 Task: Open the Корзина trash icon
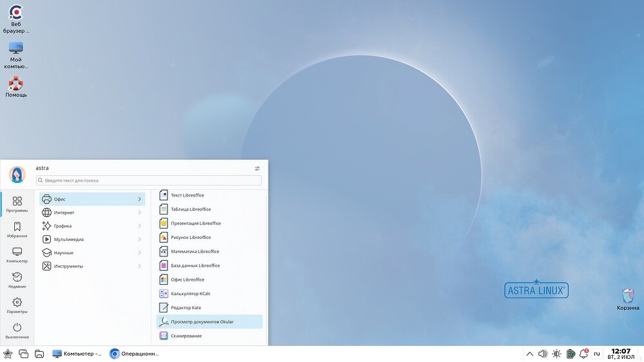(627, 299)
